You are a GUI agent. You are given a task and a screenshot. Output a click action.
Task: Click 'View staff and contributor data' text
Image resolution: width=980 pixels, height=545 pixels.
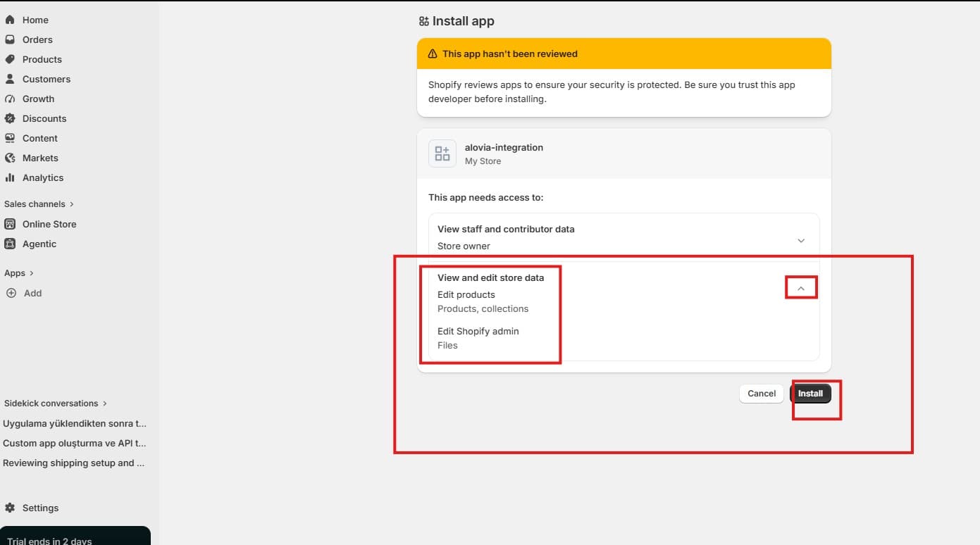pyautogui.click(x=506, y=229)
